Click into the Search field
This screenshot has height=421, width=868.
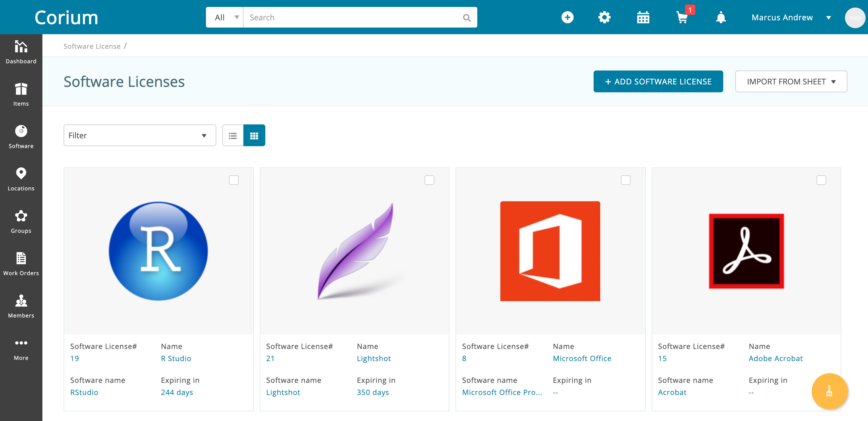(x=352, y=18)
